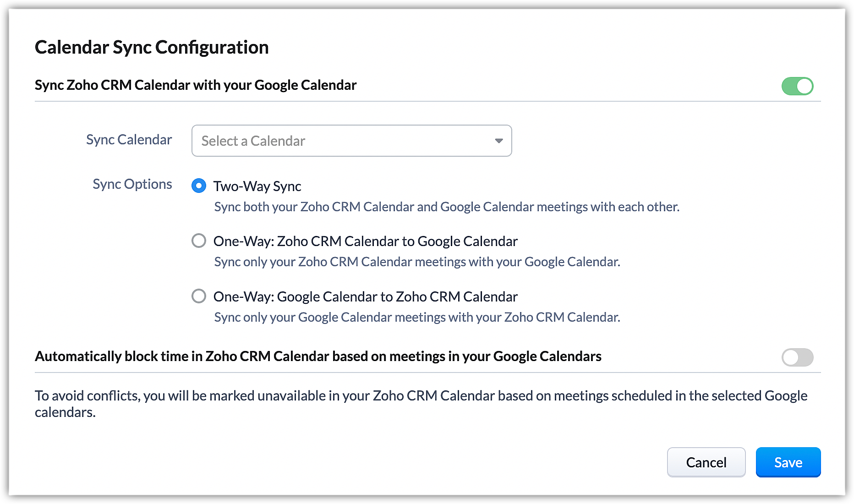Screen dimensions: 854x504
Task: Click the Sync Options field label
Action: point(132,184)
